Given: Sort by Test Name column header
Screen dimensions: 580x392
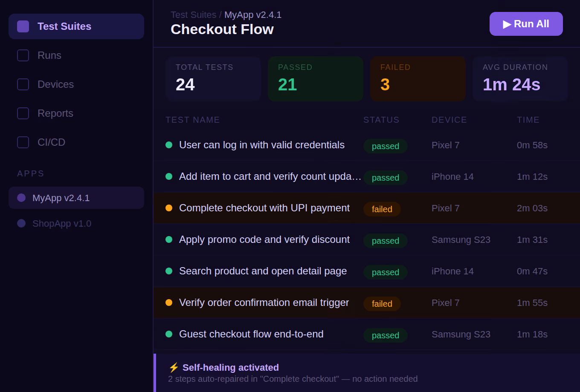Looking at the screenshot, I should [x=193, y=120].
